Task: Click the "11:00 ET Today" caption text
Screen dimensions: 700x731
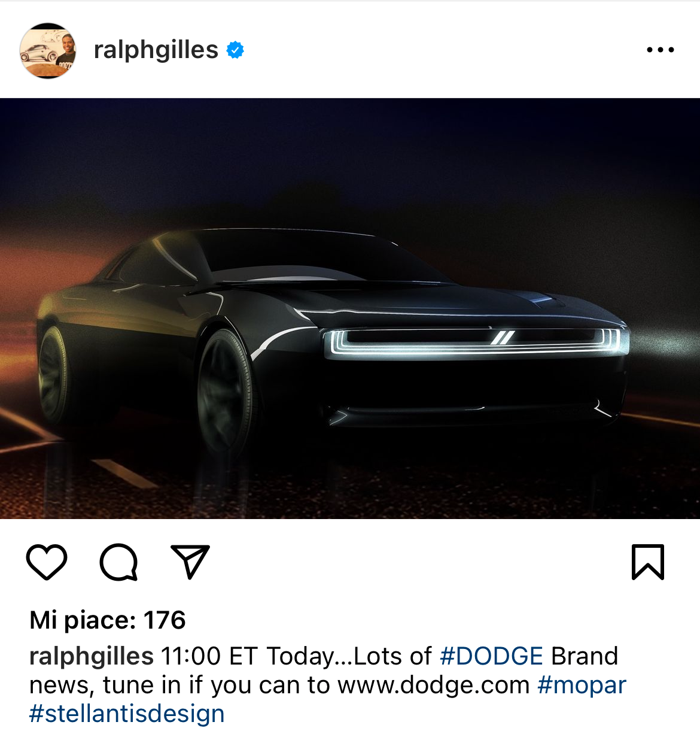Action: point(249,656)
